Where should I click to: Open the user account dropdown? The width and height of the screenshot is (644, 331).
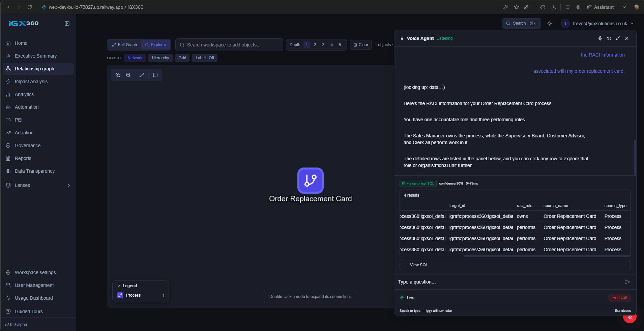(597, 24)
